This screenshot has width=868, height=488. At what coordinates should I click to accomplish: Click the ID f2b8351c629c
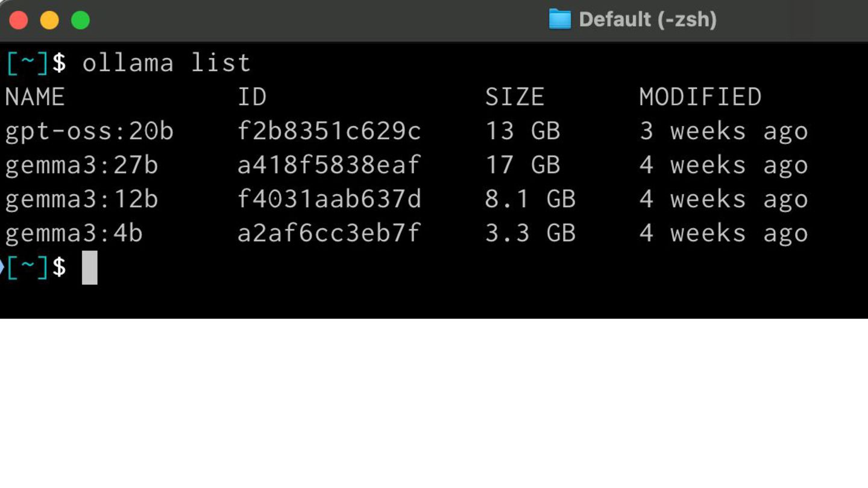(x=329, y=131)
